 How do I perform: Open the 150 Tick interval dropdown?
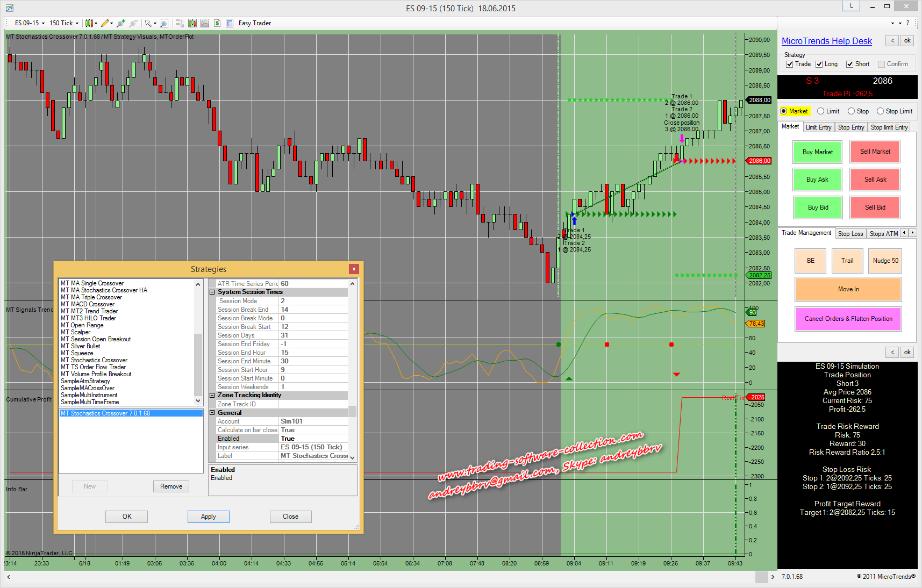click(x=64, y=23)
